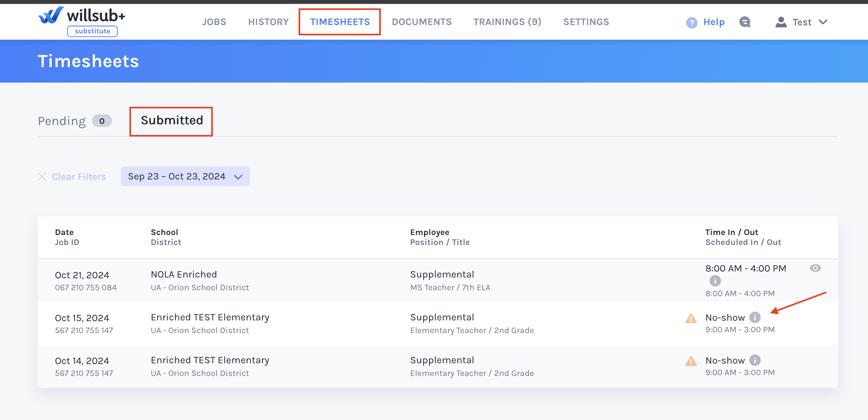Click Elementary Teacher / 2nd Grade in Oct 14 row

tap(472, 373)
